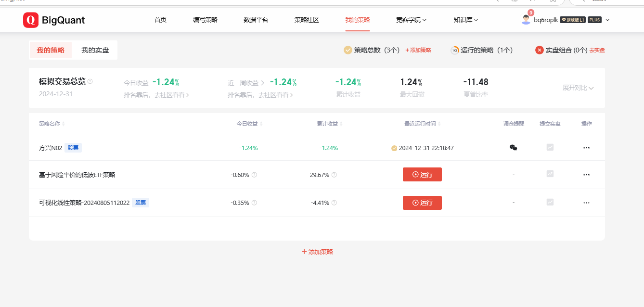Expand the 知识库 dropdown menu

(x=465, y=20)
